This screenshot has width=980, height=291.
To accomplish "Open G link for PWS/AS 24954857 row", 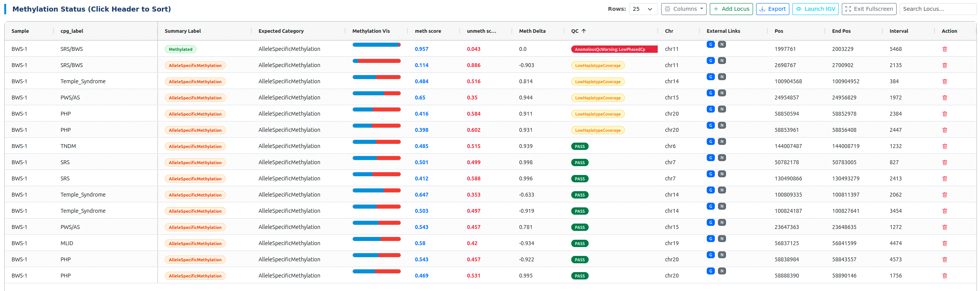I will [711, 93].
